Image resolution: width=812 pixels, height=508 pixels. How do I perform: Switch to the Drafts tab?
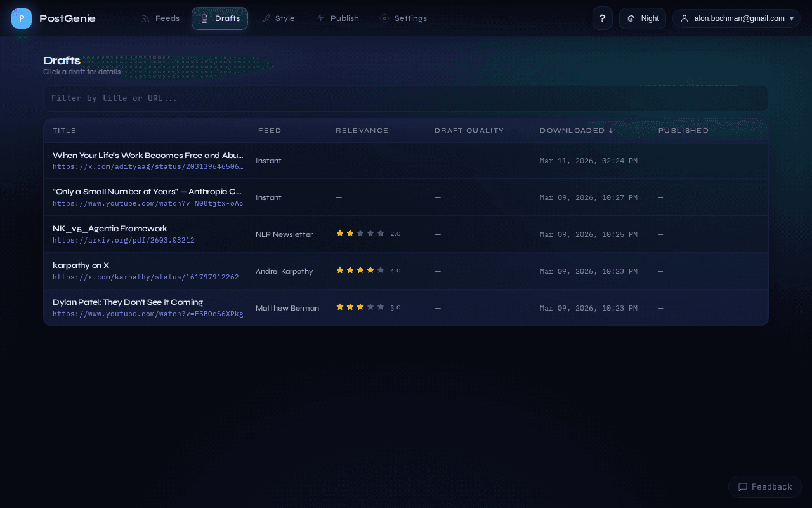point(219,18)
